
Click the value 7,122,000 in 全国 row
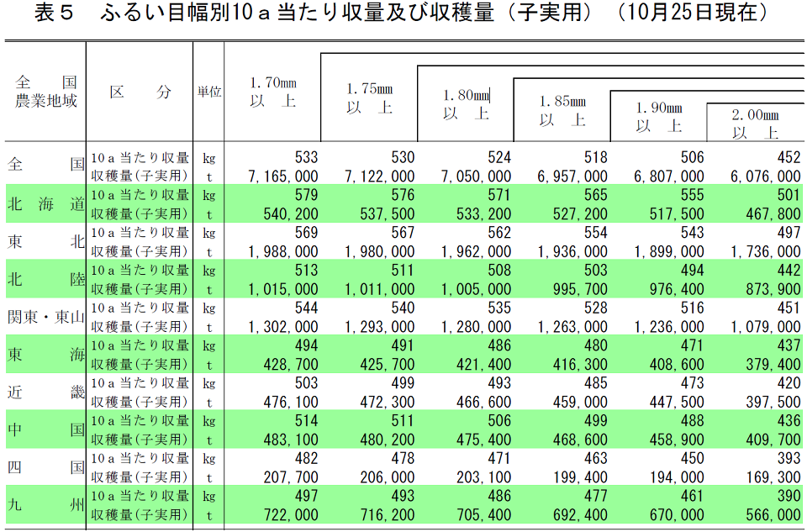coord(380,176)
